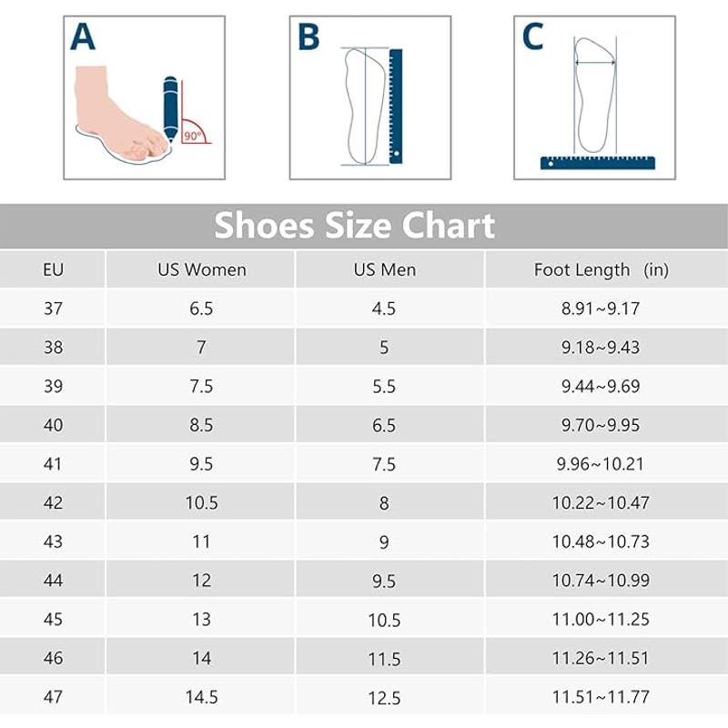This screenshot has height=728, width=728.
Task: Click the foot outline in panel C
Action: click(x=594, y=96)
